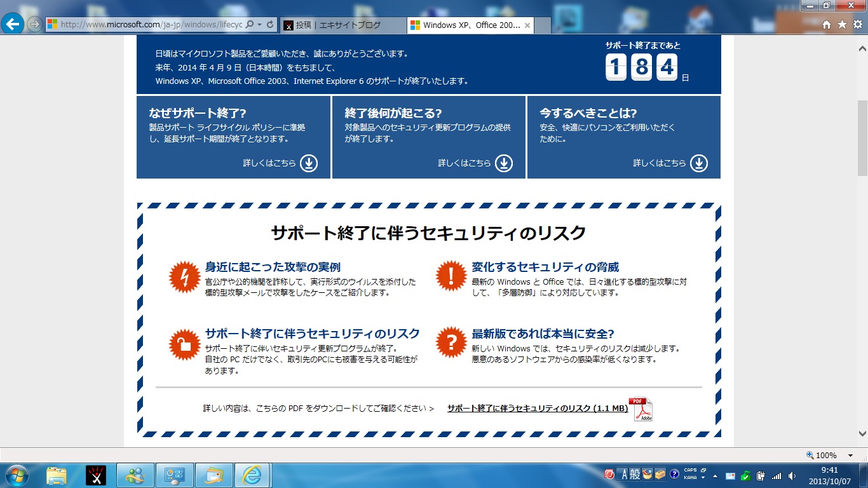
Task: Click the 184 days countdown counter
Action: pyautogui.click(x=642, y=67)
